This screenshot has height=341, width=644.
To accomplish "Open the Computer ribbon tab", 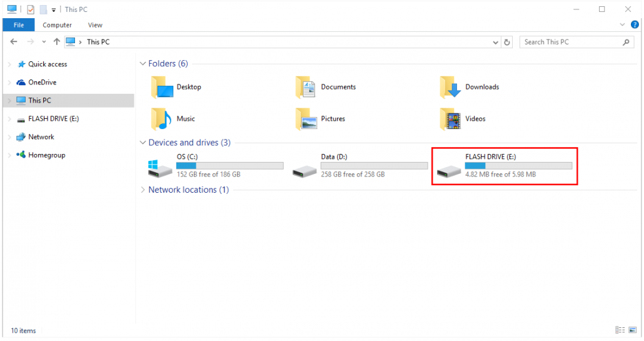I will pos(57,25).
